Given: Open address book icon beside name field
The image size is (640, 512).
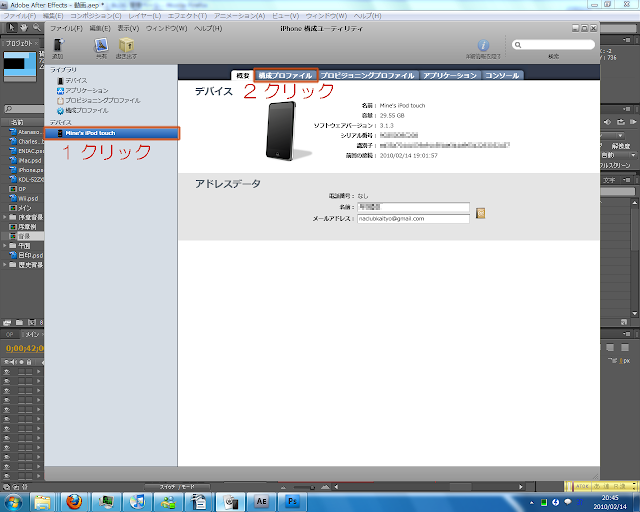Looking at the screenshot, I should click(x=480, y=213).
